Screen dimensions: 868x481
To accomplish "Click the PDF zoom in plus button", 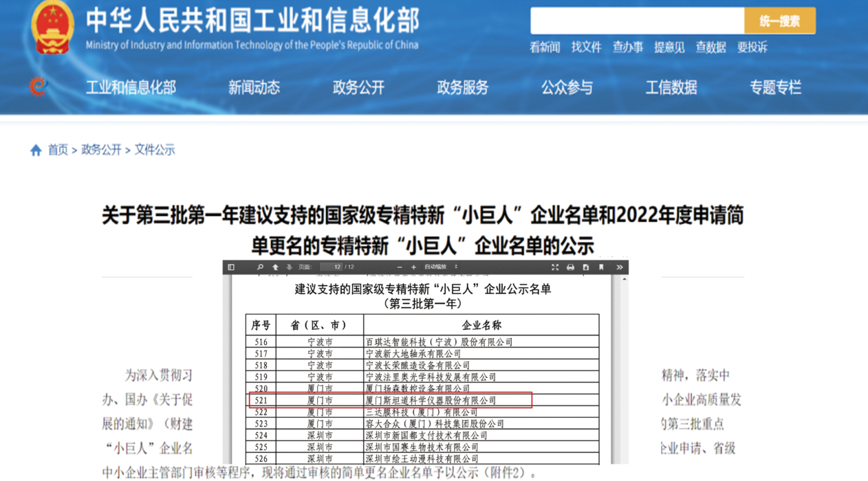I will click(x=413, y=267).
